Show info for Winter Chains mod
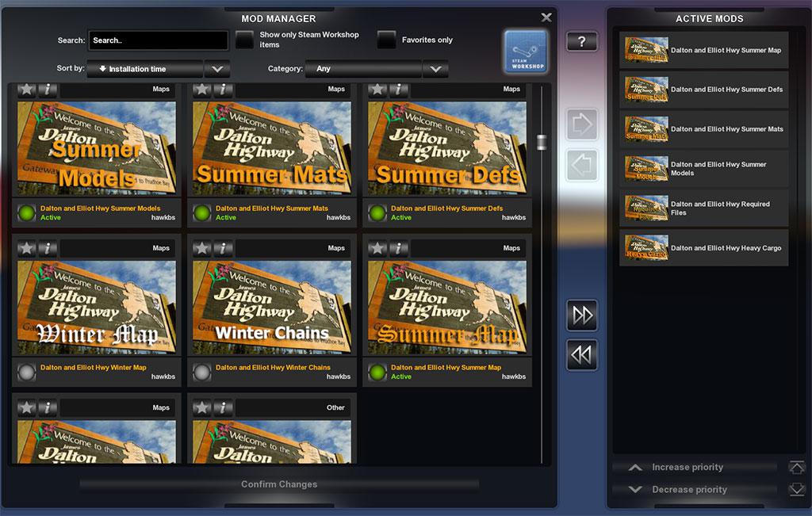This screenshot has height=516, width=812. [223, 248]
